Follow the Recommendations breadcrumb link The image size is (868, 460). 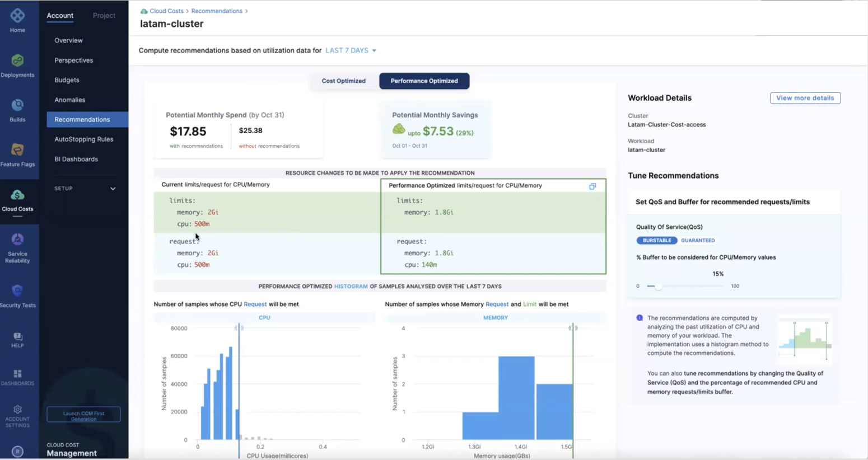tap(217, 11)
